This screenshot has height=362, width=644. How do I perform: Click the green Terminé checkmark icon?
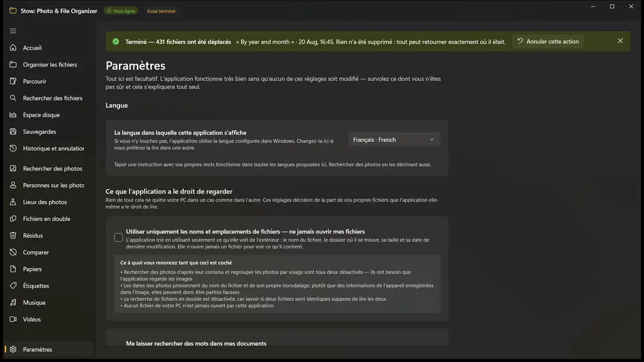[116, 42]
